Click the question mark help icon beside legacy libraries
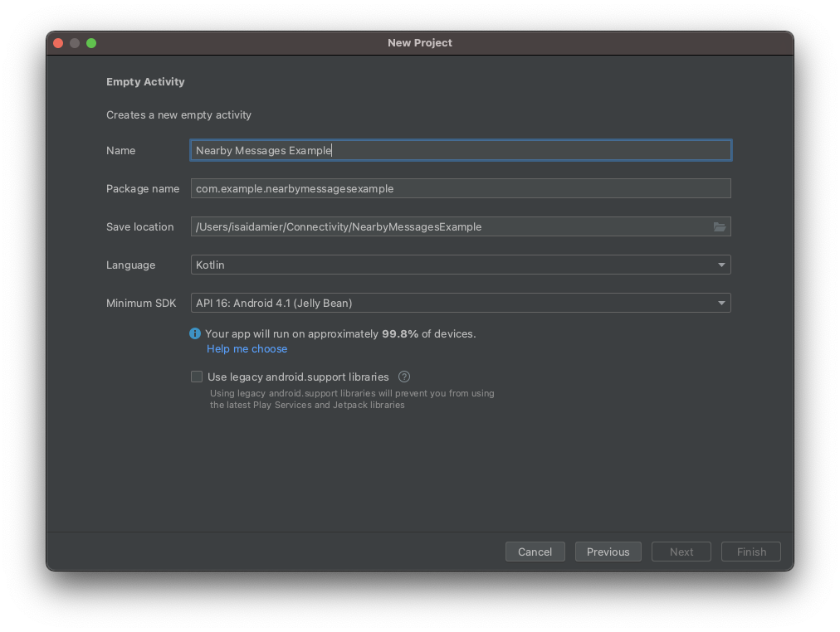The height and width of the screenshot is (632, 840). click(404, 377)
